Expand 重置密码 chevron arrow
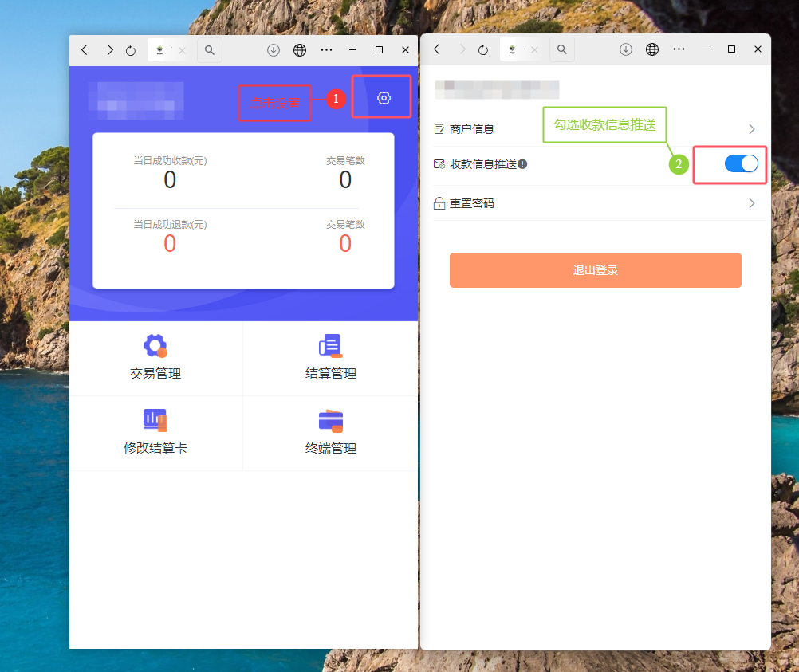Viewport: 799px width, 672px height. pyautogui.click(x=751, y=203)
